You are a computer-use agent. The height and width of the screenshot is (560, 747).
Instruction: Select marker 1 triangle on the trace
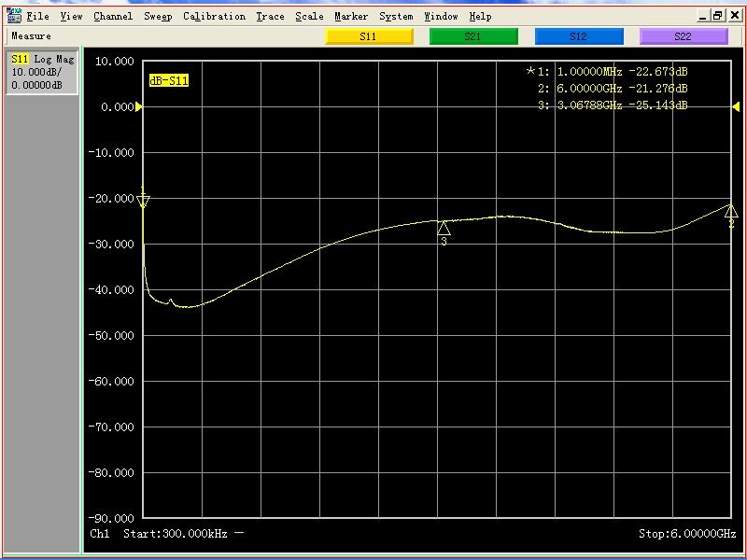click(143, 201)
